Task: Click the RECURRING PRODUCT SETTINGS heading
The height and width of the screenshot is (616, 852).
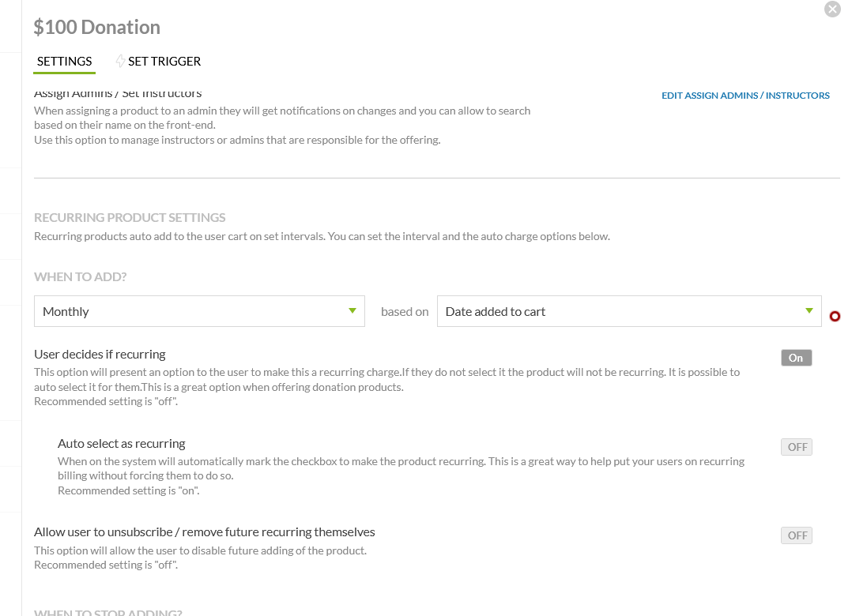Action: (130, 217)
